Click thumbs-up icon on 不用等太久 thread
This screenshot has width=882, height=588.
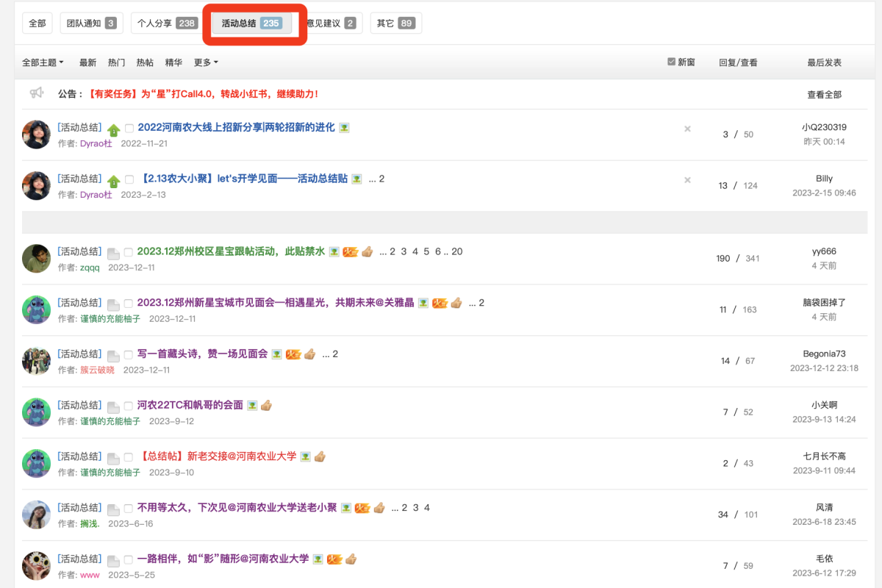pos(379,508)
